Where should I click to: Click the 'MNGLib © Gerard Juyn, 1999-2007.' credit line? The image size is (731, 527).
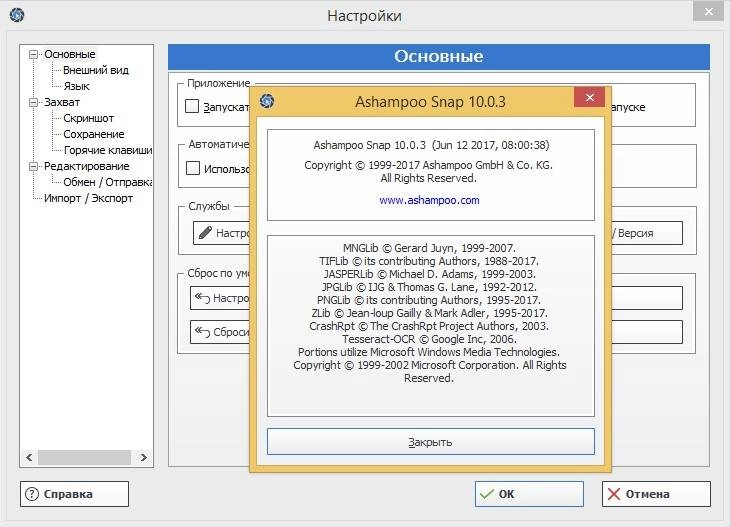[x=429, y=248]
